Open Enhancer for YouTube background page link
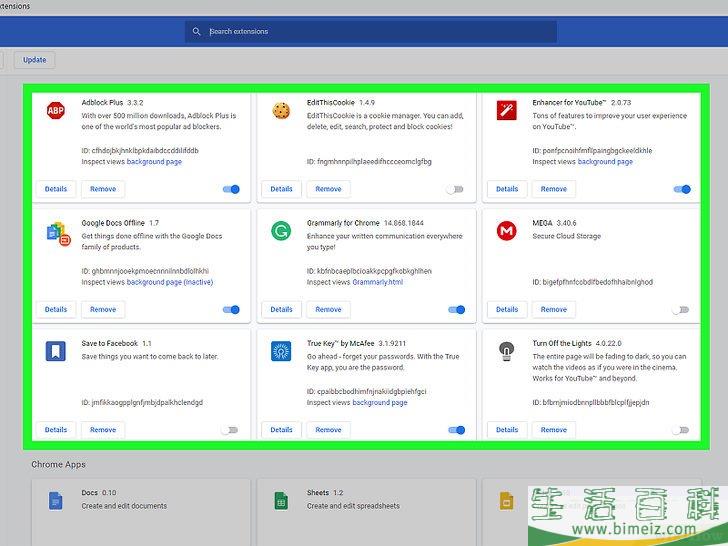Viewport: 728px width, 546px height. click(x=605, y=162)
